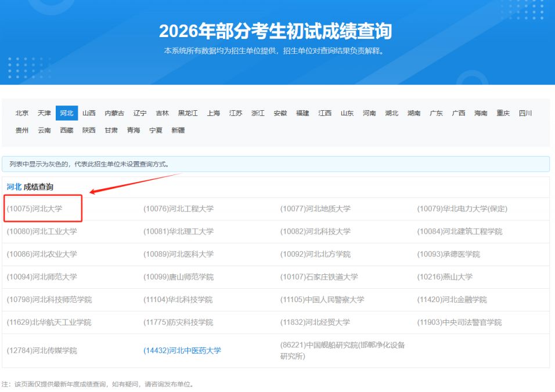This screenshot has width=555, height=392.
Task: Click (10107)石家庄铁道大学 entry
Action: click(319, 277)
